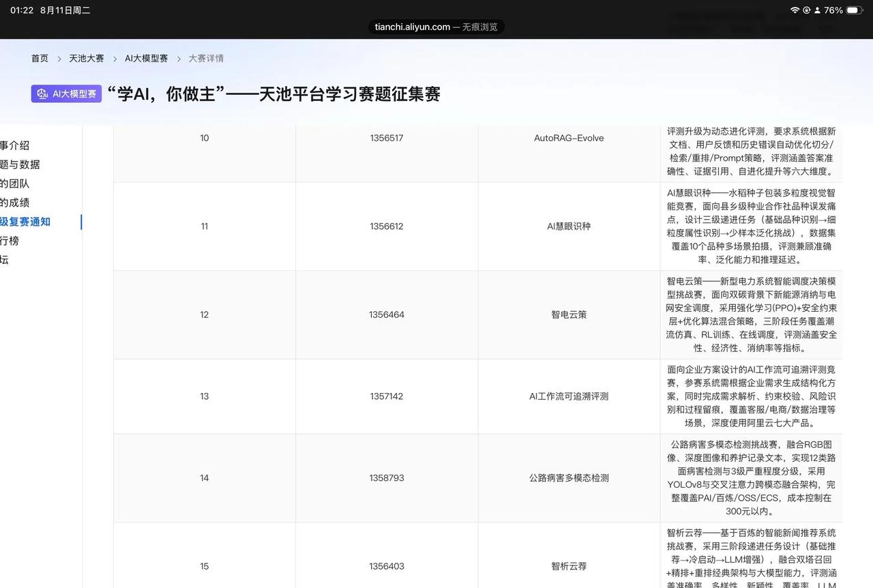Click team ID 1356464
The width and height of the screenshot is (873, 588).
[x=387, y=314]
